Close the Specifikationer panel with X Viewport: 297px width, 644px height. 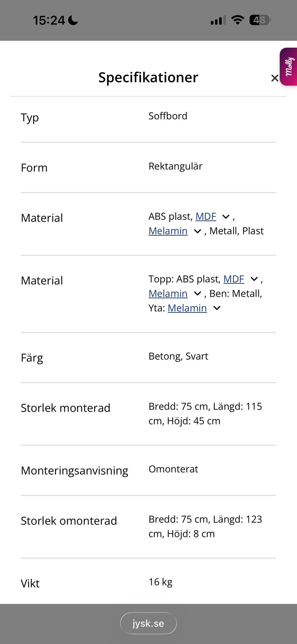coord(274,78)
